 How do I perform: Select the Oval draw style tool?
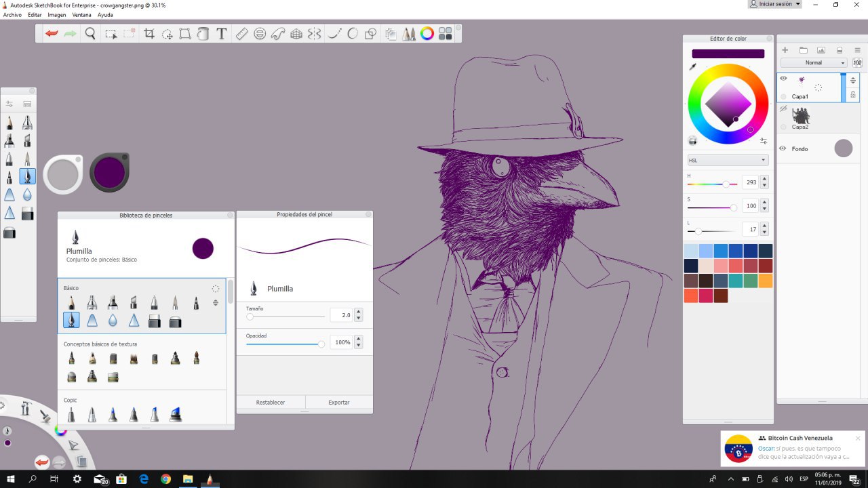pos(353,33)
